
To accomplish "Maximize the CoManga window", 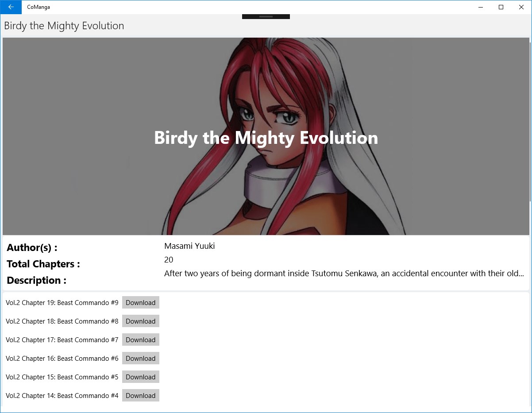I will [501, 7].
